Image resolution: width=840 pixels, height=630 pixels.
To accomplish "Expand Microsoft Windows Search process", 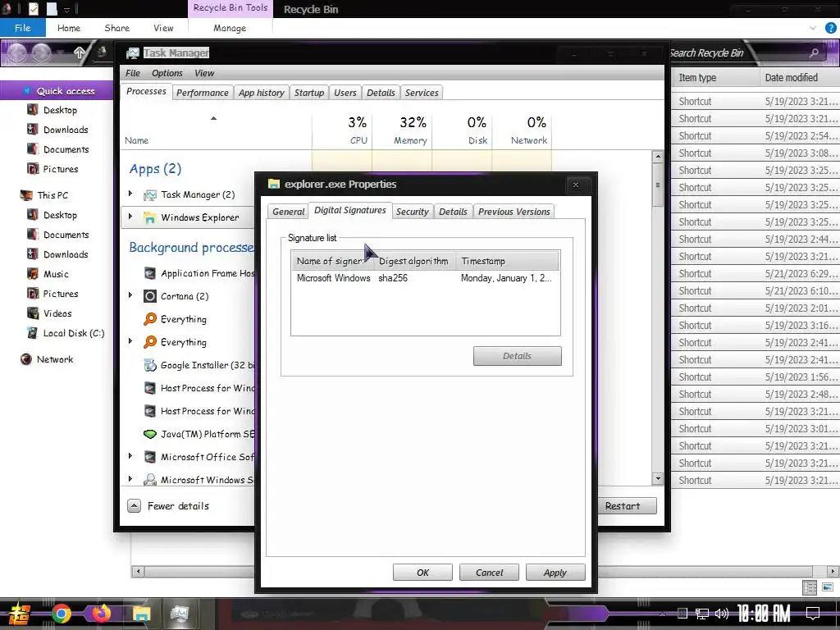I will point(130,479).
